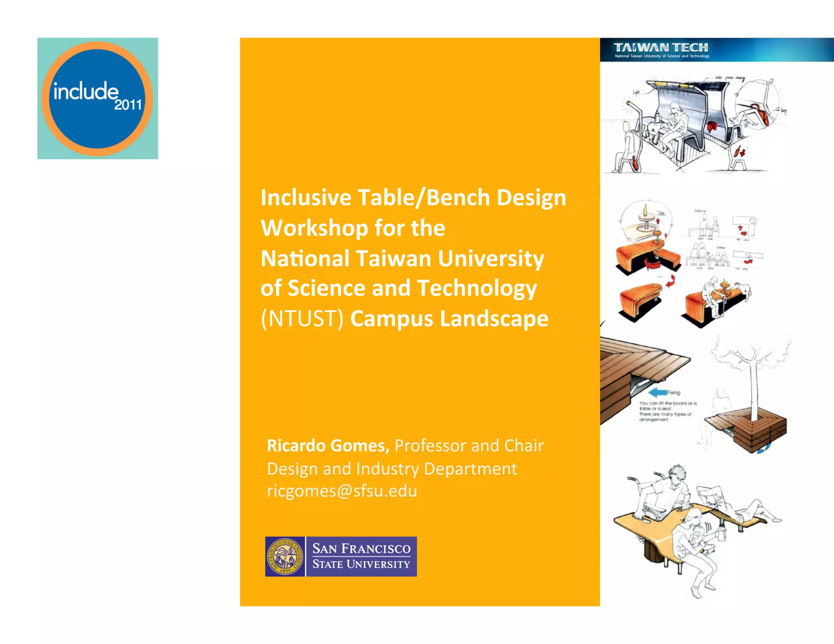Click the Taiwan Tech banner logo
This screenshot has width=834, height=644.
661,47
